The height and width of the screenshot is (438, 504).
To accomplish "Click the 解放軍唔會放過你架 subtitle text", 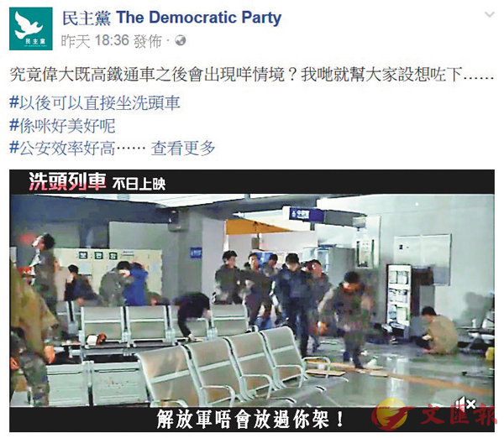I will (x=250, y=420).
